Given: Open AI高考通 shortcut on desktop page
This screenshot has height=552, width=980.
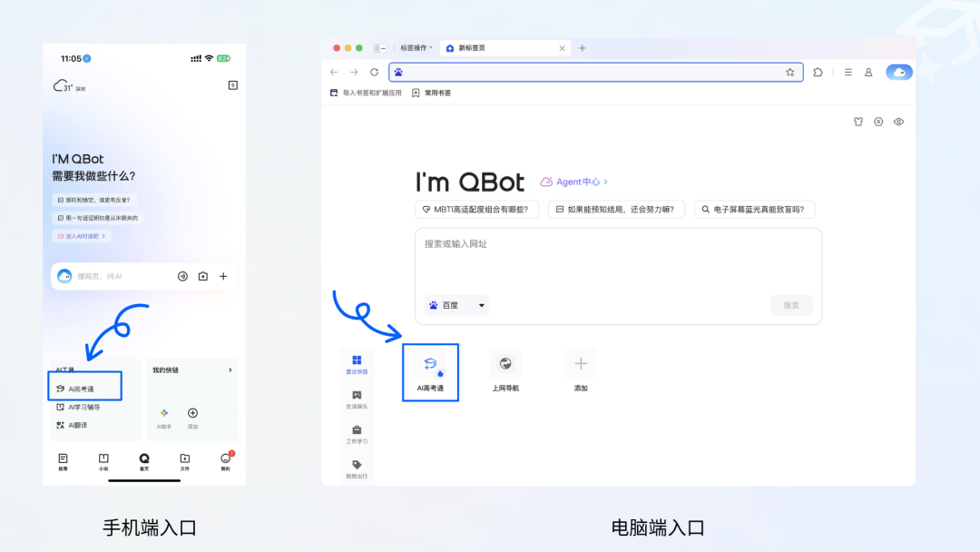Looking at the screenshot, I should point(430,372).
